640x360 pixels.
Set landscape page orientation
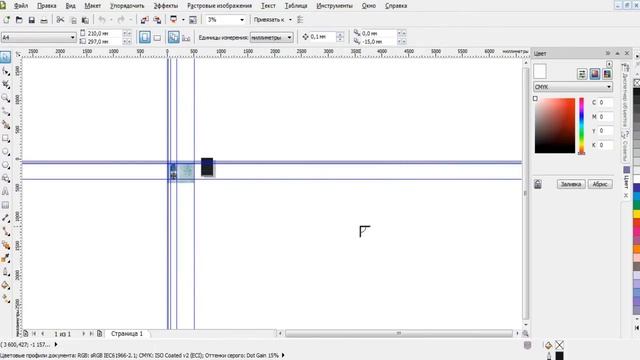coord(157,38)
